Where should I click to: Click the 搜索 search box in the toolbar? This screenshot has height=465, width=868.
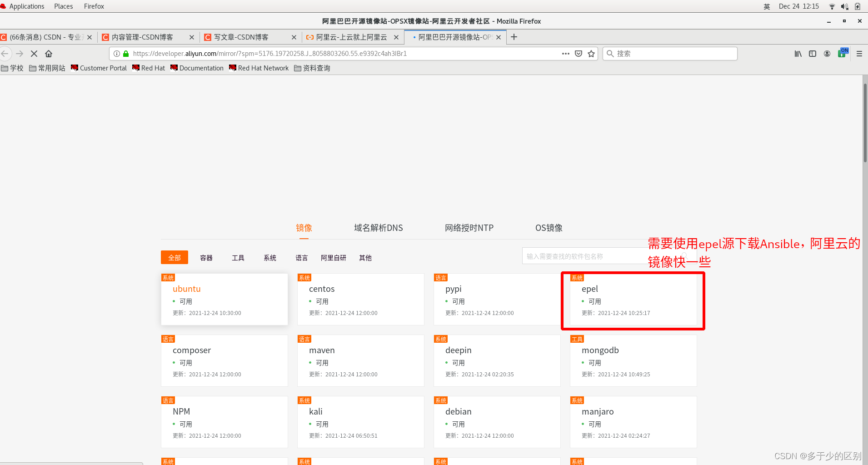670,54
